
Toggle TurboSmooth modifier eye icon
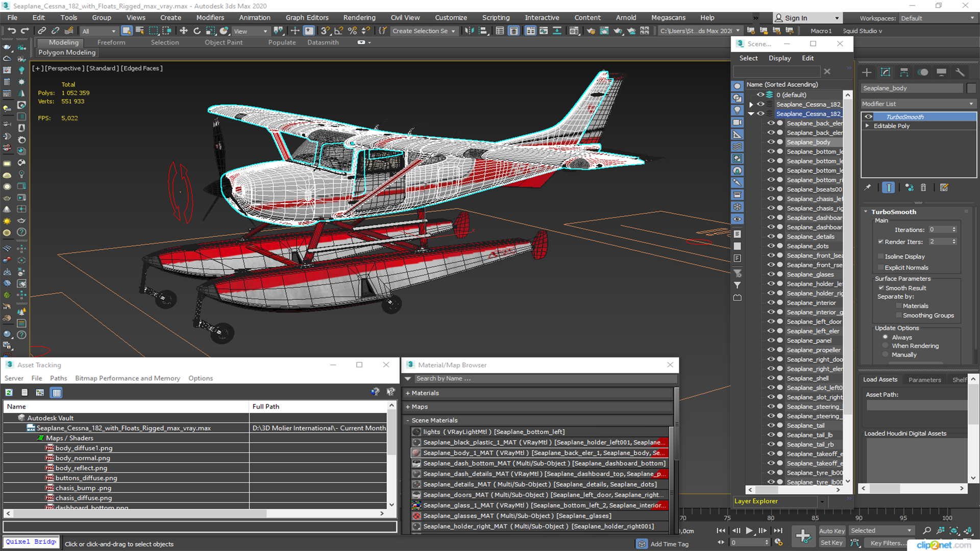(868, 117)
